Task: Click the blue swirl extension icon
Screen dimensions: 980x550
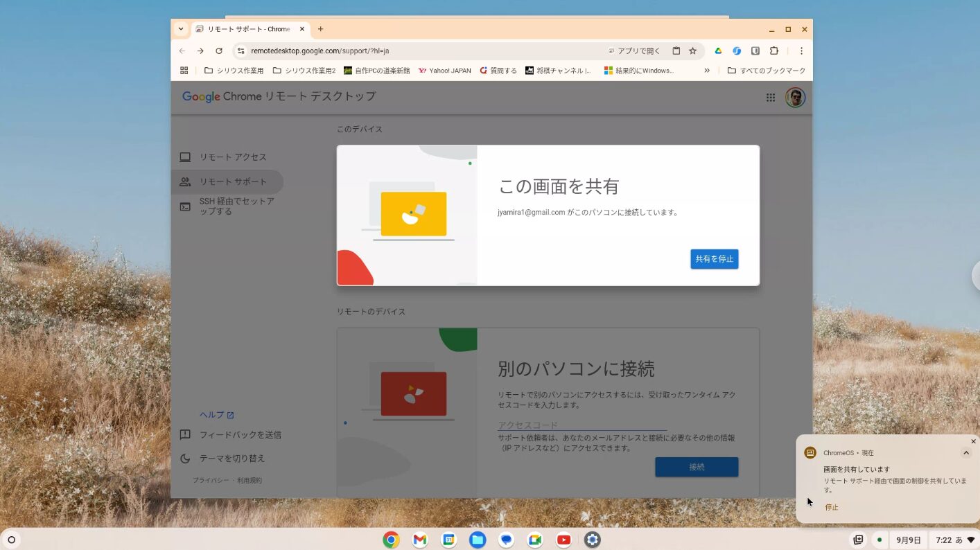Action: (737, 51)
